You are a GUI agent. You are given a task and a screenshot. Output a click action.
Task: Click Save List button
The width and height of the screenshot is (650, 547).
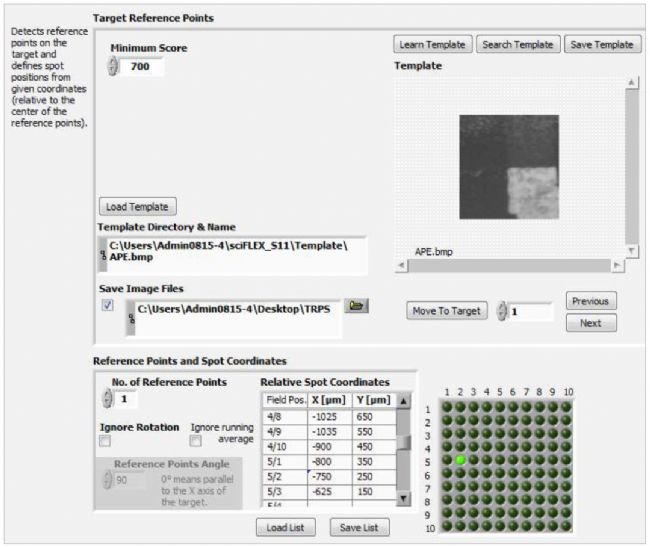coord(359,527)
